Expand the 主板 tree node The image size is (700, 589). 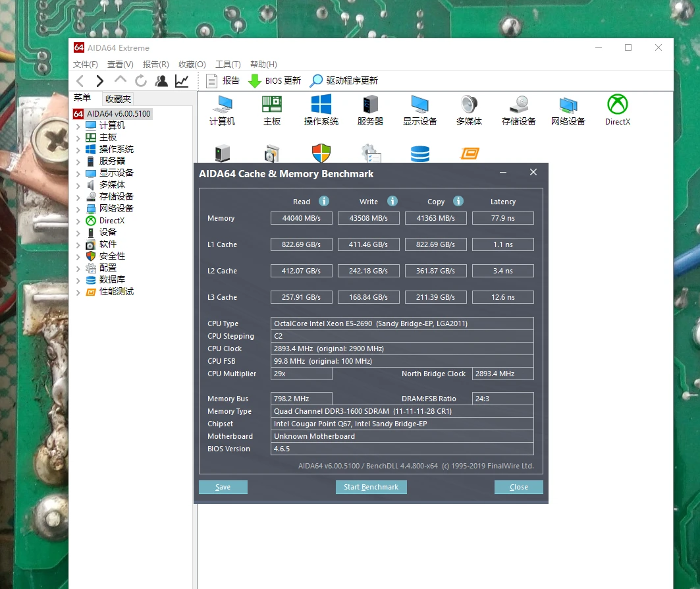(x=78, y=138)
